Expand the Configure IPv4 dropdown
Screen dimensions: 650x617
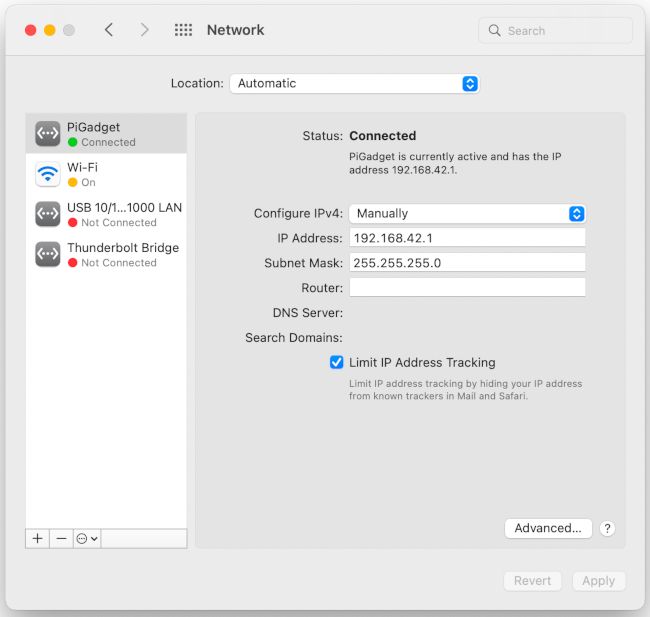466,213
